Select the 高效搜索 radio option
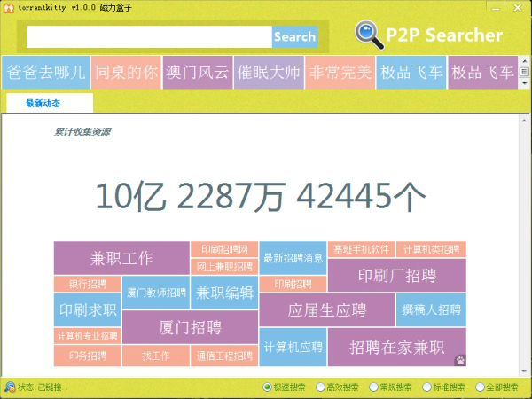 (321, 387)
